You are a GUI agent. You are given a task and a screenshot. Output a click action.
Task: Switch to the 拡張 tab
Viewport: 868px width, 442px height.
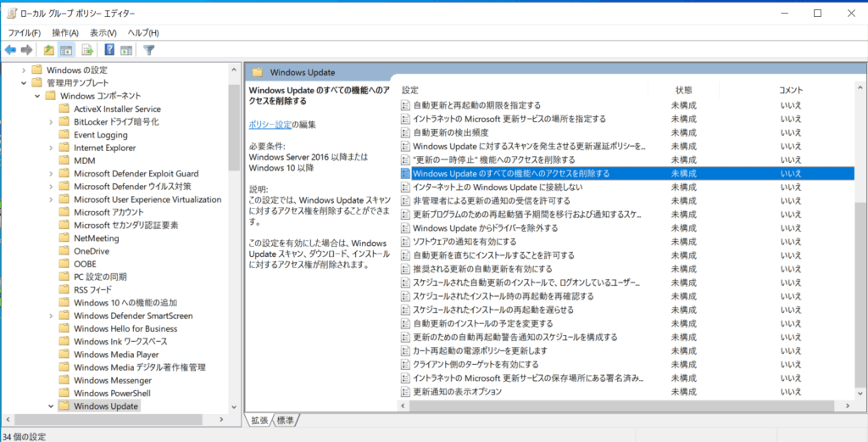[x=259, y=421]
